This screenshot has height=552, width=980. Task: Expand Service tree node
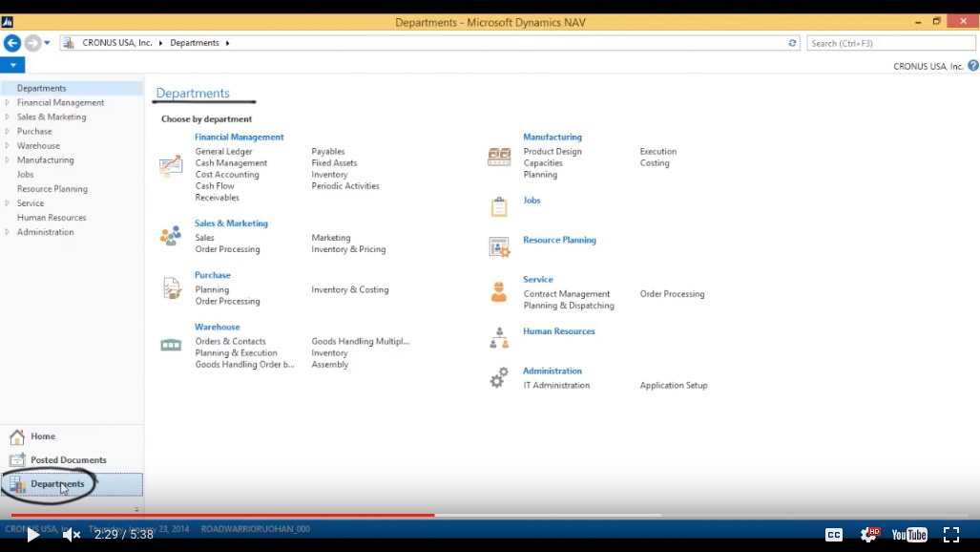pos(8,202)
